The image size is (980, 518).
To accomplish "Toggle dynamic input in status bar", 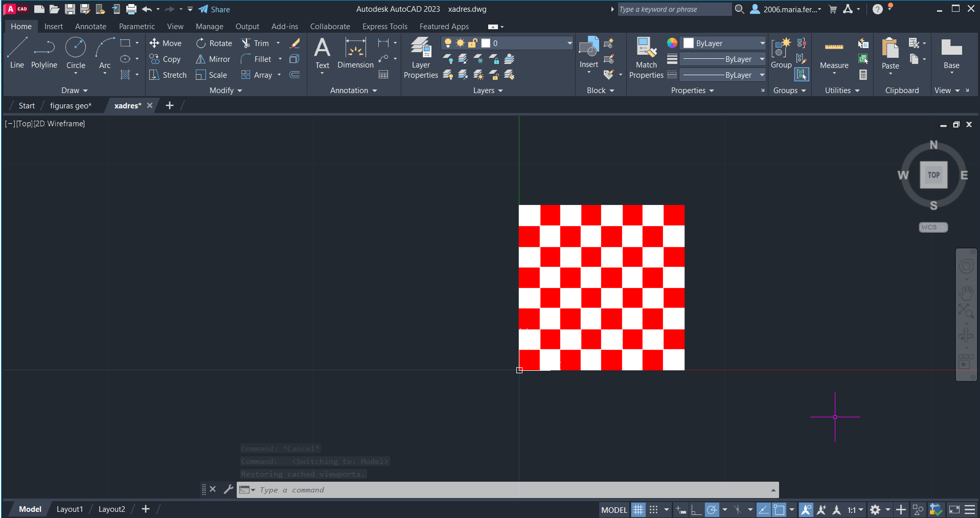I will pos(681,510).
